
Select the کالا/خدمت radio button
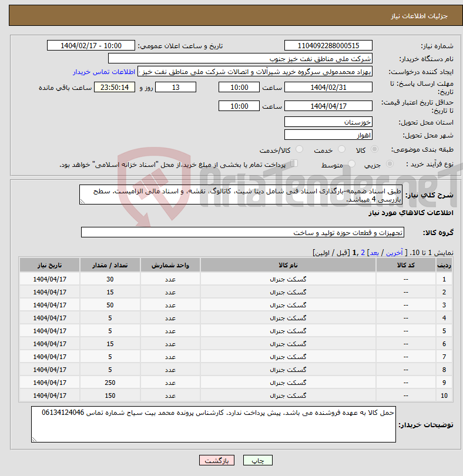pos(299,149)
